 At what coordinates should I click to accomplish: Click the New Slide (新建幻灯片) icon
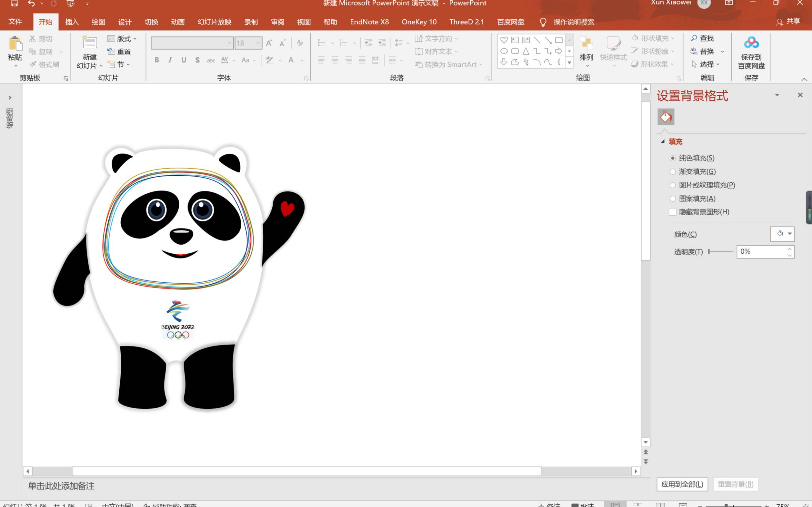click(x=90, y=43)
